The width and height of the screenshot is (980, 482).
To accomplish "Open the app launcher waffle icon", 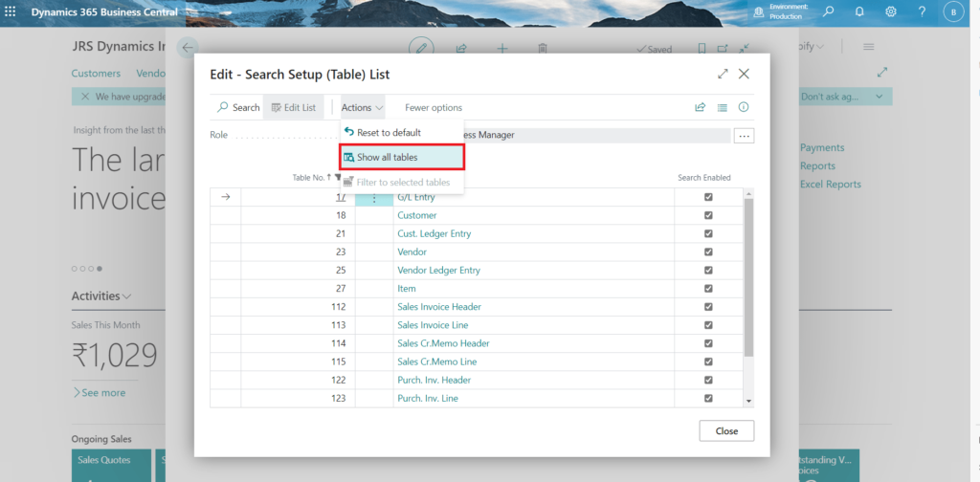I will point(11,11).
